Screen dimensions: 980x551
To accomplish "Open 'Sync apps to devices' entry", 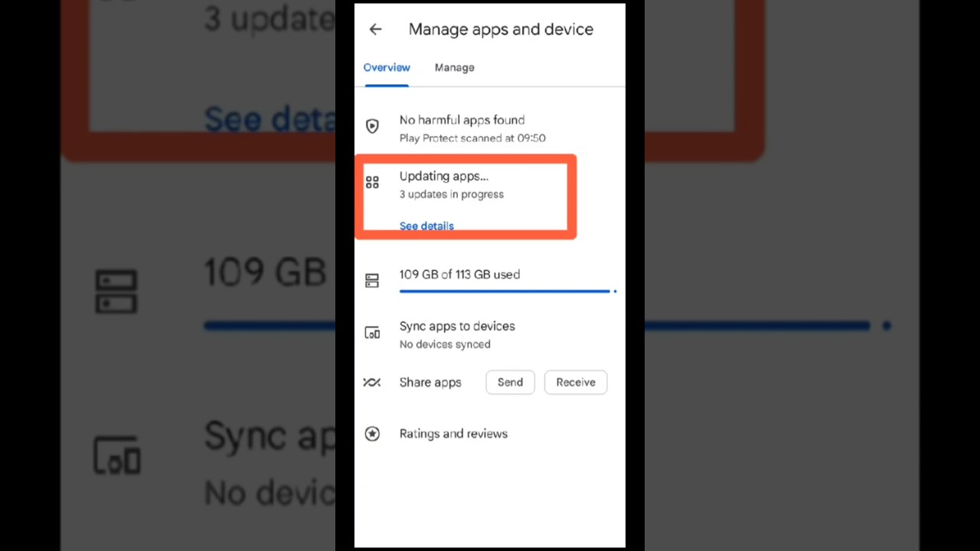I will pos(457,326).
